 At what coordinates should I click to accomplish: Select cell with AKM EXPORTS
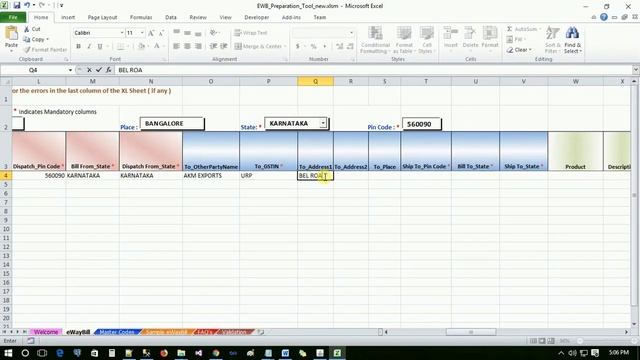click(211, 176)
